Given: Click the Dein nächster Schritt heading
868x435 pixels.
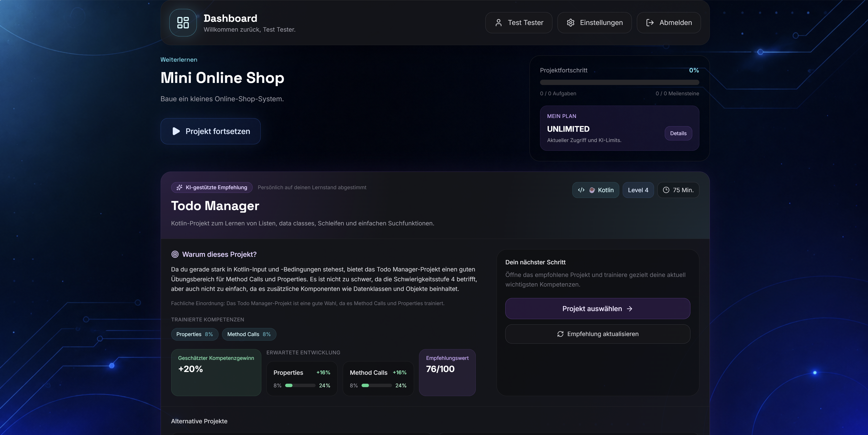Looking at the screenshot, I should pyautogui.click(x=535, y=262).
